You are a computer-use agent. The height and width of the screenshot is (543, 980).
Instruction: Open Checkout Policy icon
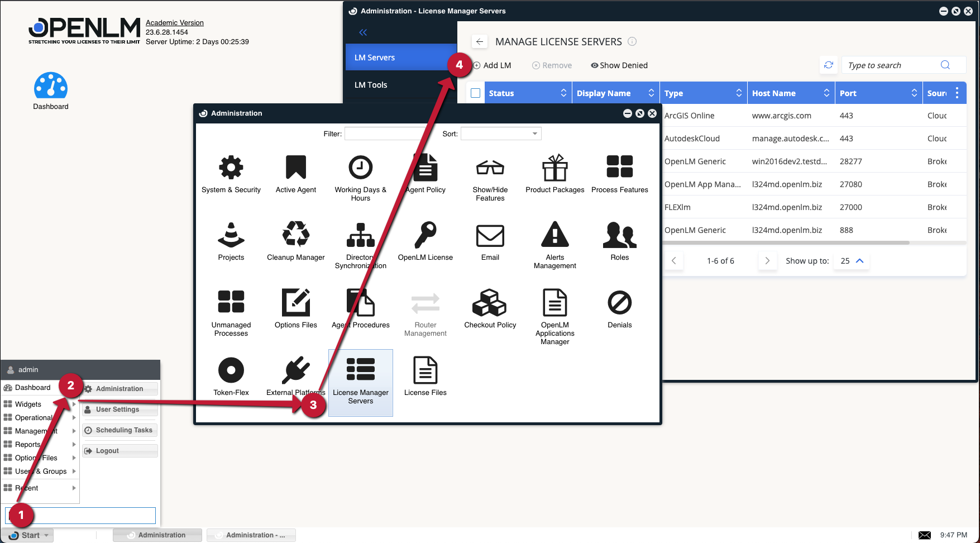pyautogui.click(x=490, y=303)
